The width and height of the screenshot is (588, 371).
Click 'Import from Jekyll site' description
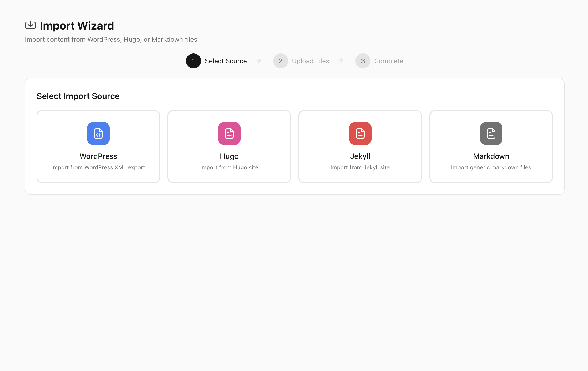(x=360, y=167)
